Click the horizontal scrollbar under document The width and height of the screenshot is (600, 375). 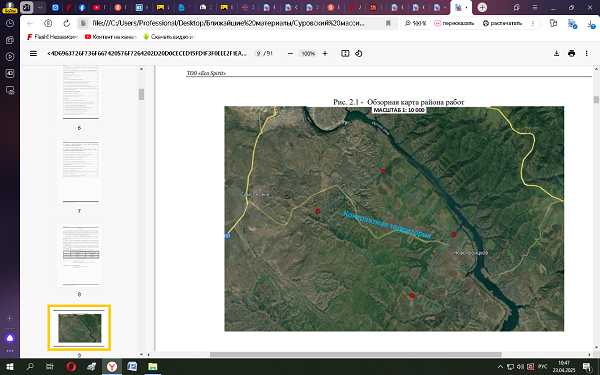click(355, 354)
